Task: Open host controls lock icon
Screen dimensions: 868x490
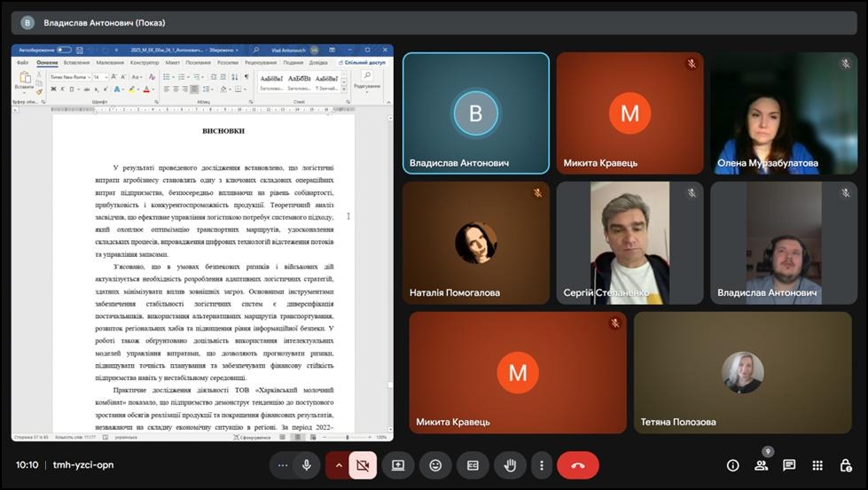Action: pos(846,465)
